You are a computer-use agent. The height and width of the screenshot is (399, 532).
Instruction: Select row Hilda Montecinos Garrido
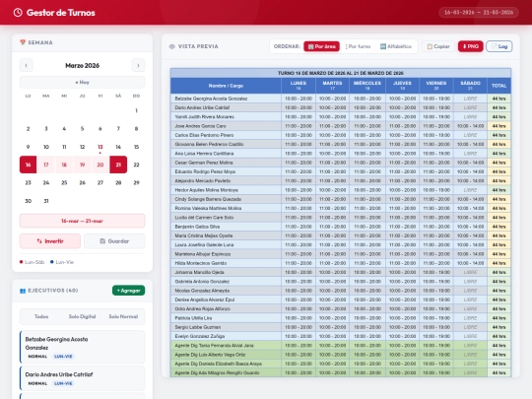341,263
